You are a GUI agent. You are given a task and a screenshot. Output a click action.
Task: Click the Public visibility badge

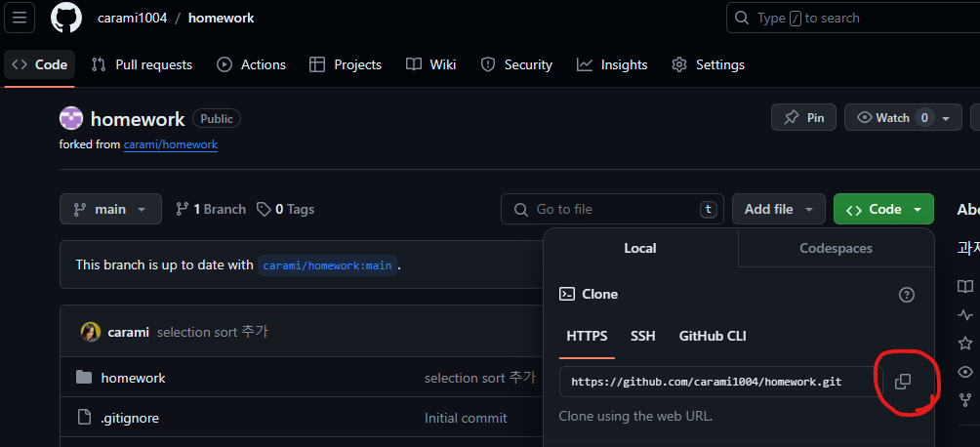(x=217, y=119)
